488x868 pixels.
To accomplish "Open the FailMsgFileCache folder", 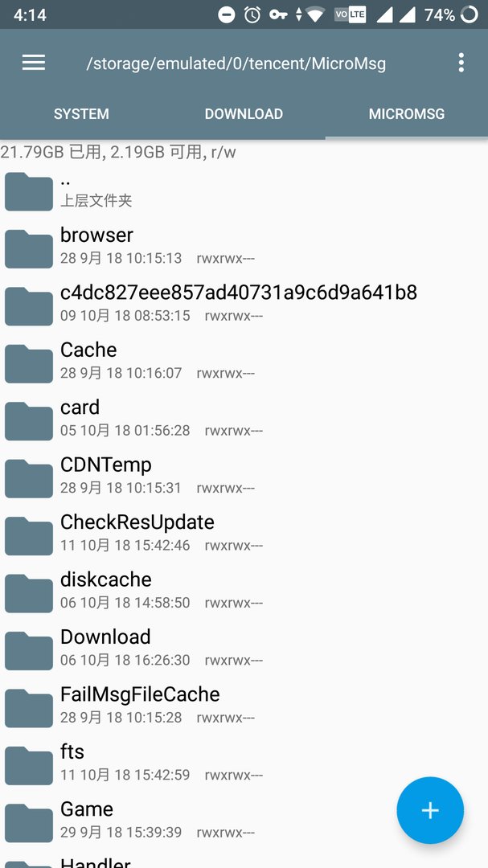I will 244,706.
